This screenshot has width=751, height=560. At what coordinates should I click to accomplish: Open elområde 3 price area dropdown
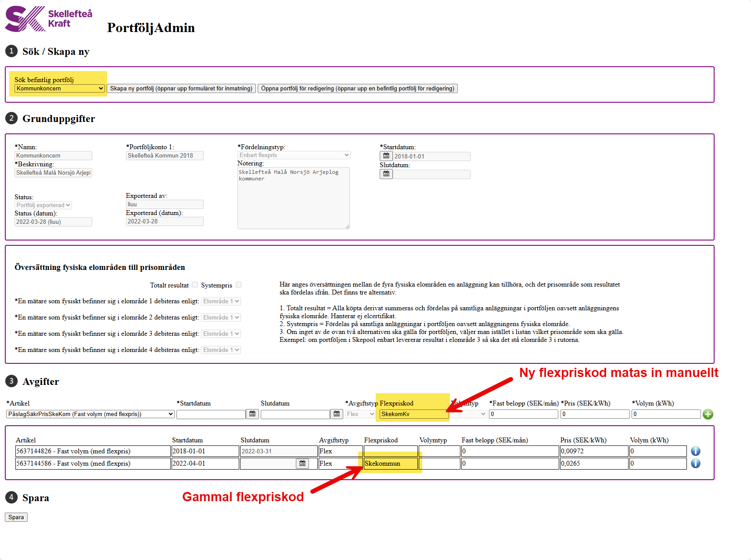tap(221, 334)
